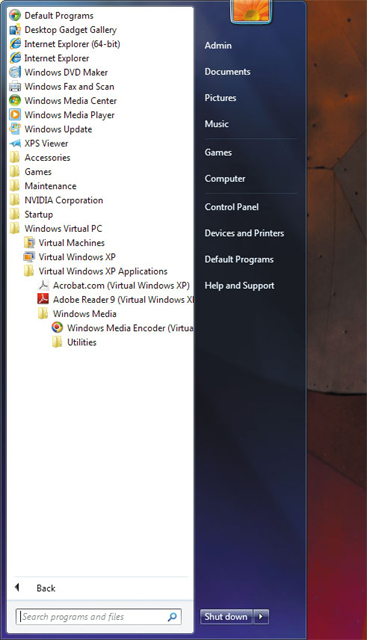Screen dimensions: 367x640
Task: Expand the Utilities subfolder
Action: pyautogui.click(x=74, y=342)
